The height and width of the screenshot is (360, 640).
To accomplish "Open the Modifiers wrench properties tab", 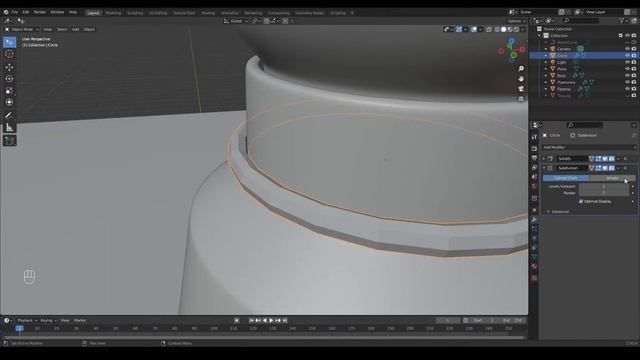I will 534,220.
